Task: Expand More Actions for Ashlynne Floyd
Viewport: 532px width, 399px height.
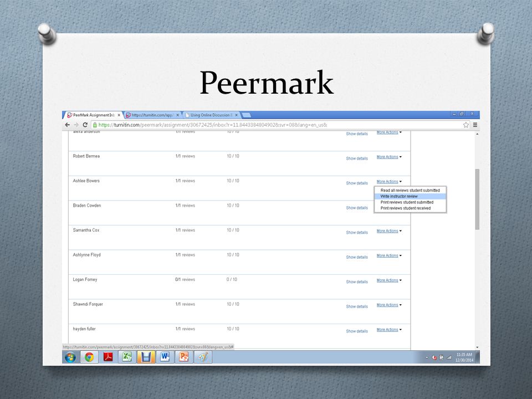Action: click(389, 256)
